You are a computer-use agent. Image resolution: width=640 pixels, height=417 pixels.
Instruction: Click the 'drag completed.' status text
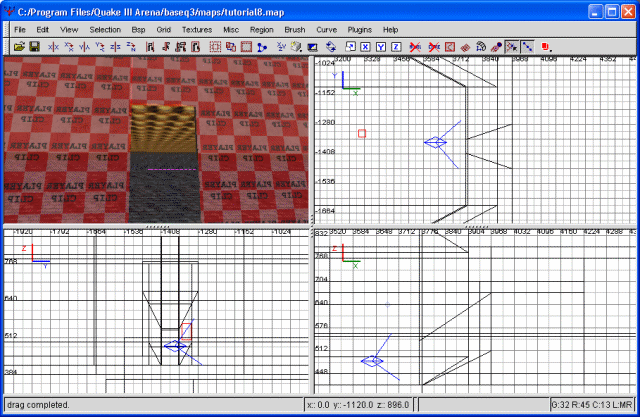(x=38, y=405)
